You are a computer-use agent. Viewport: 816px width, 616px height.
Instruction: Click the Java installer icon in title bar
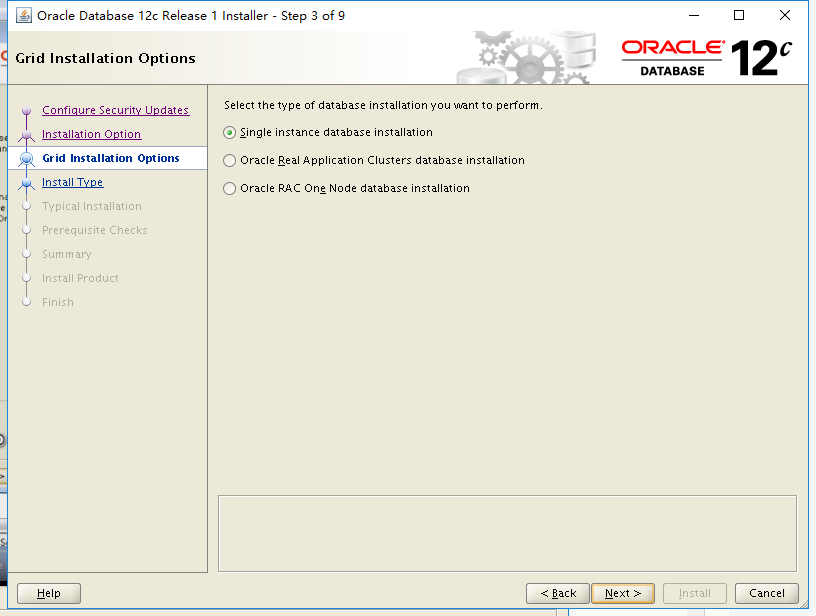(23, 16)
